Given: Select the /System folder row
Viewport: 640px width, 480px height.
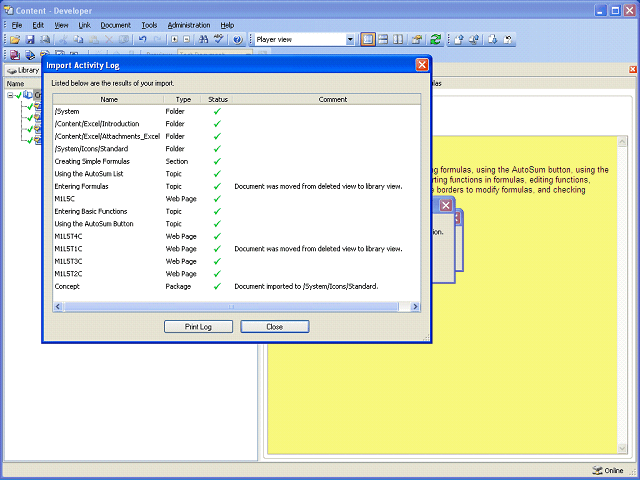Looking at the screenshot, I should pyautogui.click(x=237, y=111).
